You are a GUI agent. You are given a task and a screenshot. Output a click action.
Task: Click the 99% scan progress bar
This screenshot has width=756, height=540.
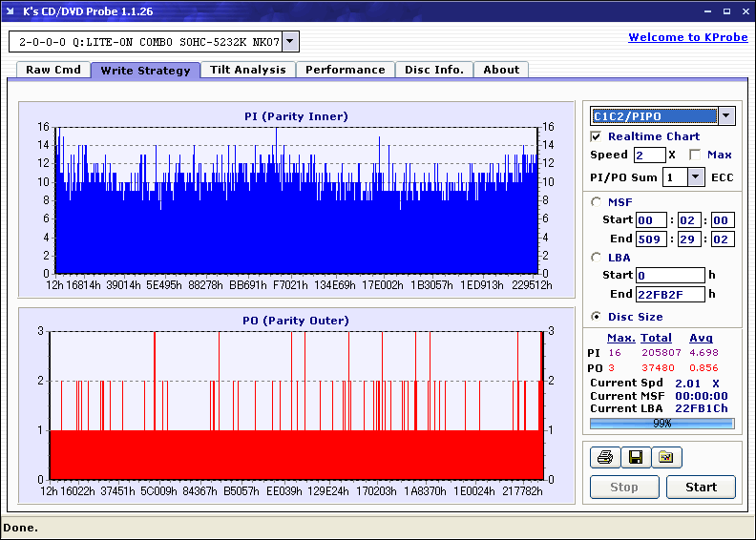(x=661, y=423)
